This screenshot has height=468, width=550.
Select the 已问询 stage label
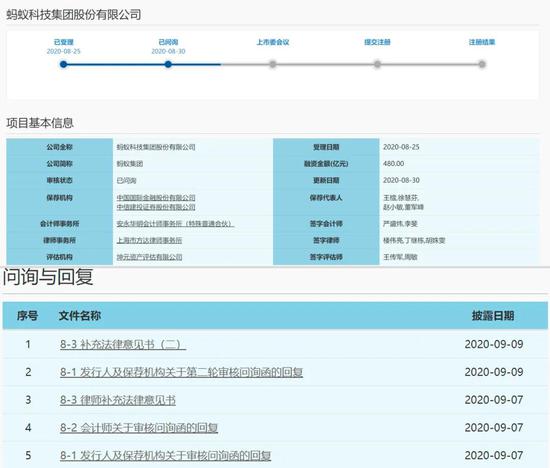tap(168, 42)
